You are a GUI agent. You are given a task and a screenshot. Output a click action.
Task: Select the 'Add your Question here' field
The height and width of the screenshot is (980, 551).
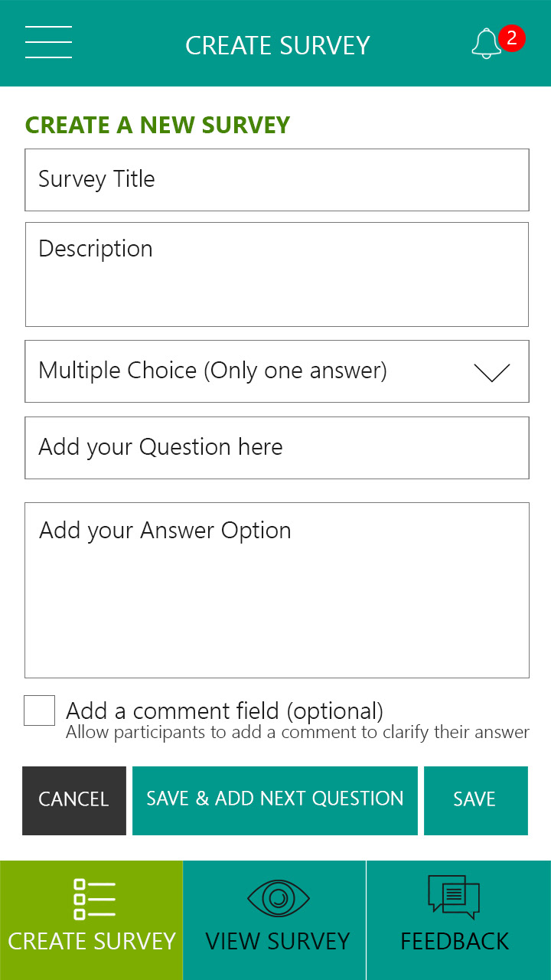pyautogui.click(x=277, y=448)
